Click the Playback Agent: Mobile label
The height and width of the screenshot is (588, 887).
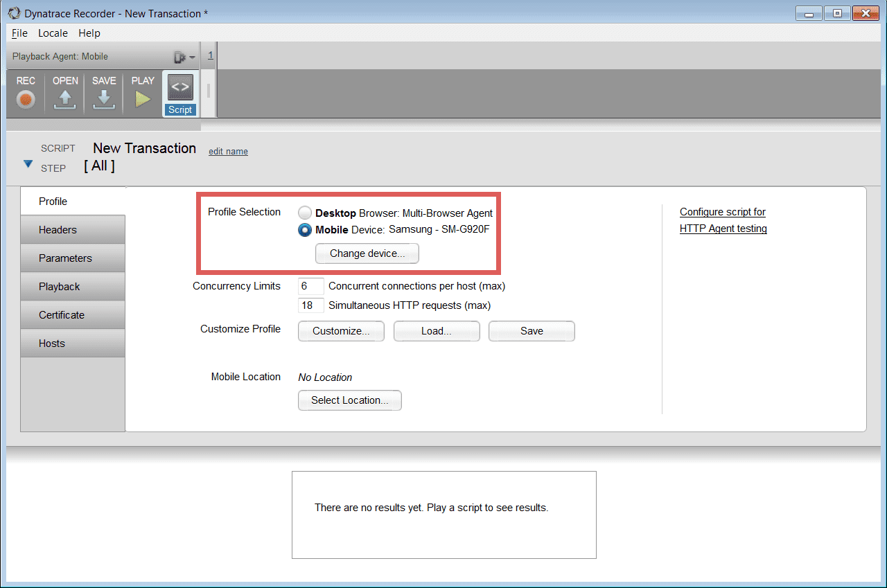pos(60,57)
